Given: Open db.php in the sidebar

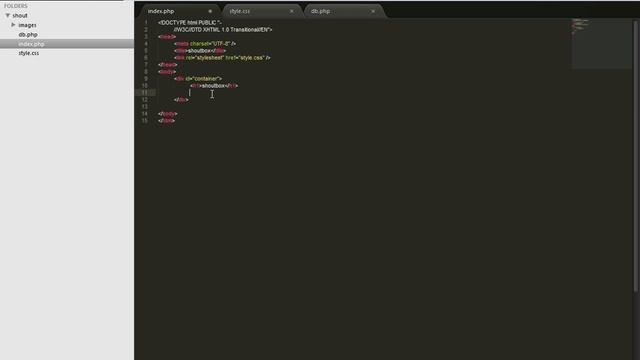Looking at the screenshot, I should click(28, 35).
